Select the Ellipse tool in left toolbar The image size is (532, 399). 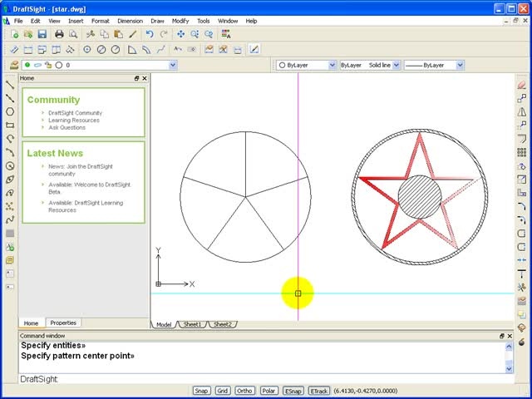tap(10, 180)
